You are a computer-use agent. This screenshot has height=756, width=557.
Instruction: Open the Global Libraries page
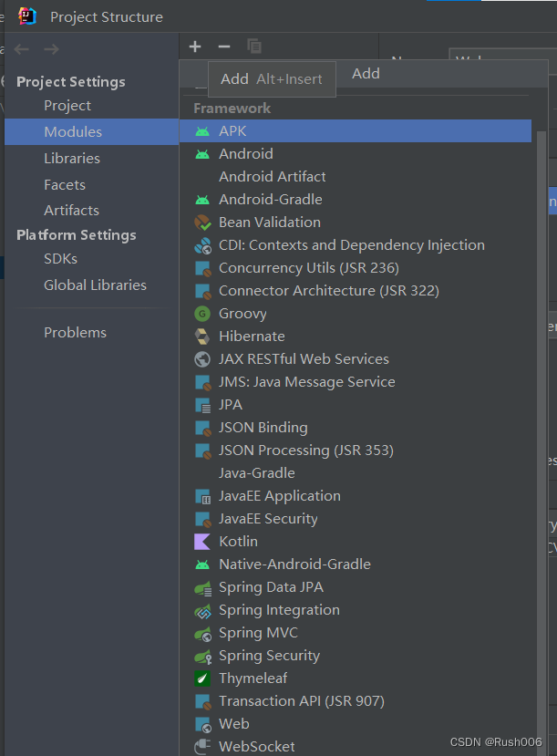click(x=91, y=285)
